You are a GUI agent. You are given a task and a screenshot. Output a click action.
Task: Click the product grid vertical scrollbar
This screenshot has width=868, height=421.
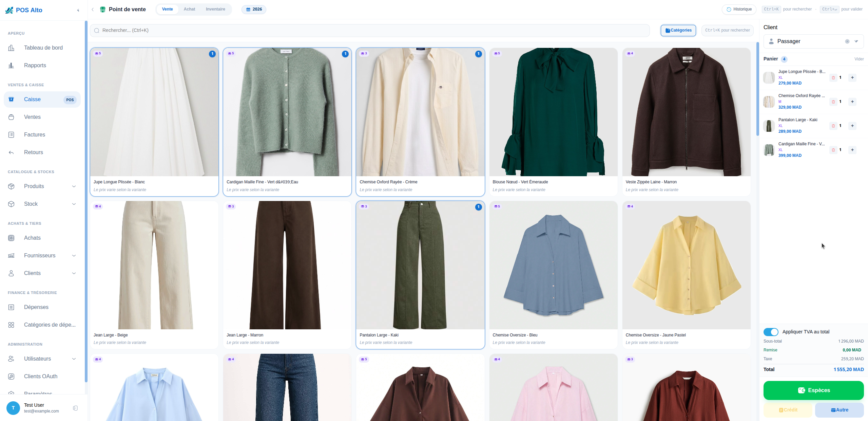[x=757, y=89]
